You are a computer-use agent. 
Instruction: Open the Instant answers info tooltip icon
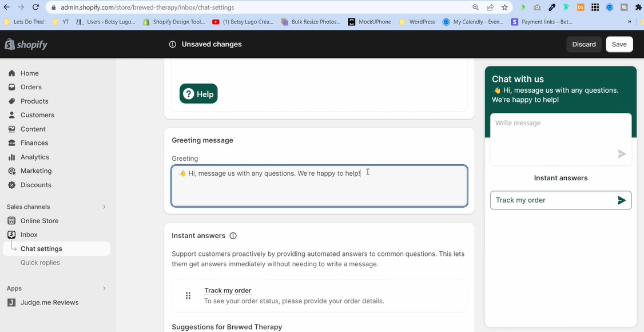coord(233,235)
